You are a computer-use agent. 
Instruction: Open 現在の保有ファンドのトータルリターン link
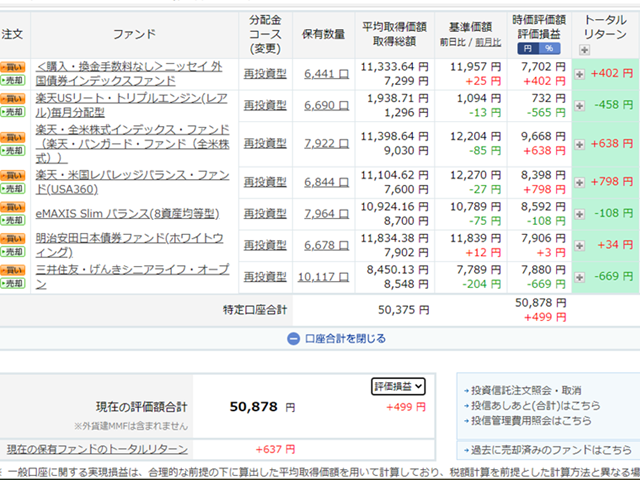coord(97,450)
